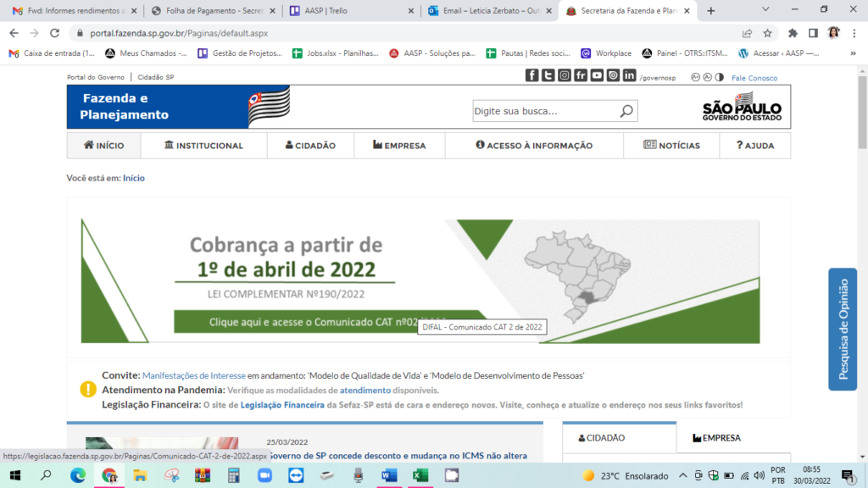Open the NOTÍCIAS menu
The width and height of the screenshot is (868, 488).
(x=671, y=146)
